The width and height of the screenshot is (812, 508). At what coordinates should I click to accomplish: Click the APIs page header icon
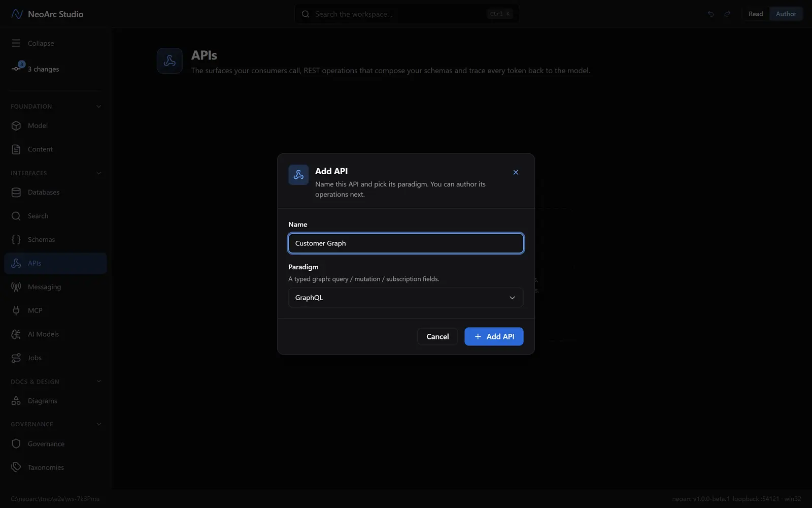[x=170, y=61]
